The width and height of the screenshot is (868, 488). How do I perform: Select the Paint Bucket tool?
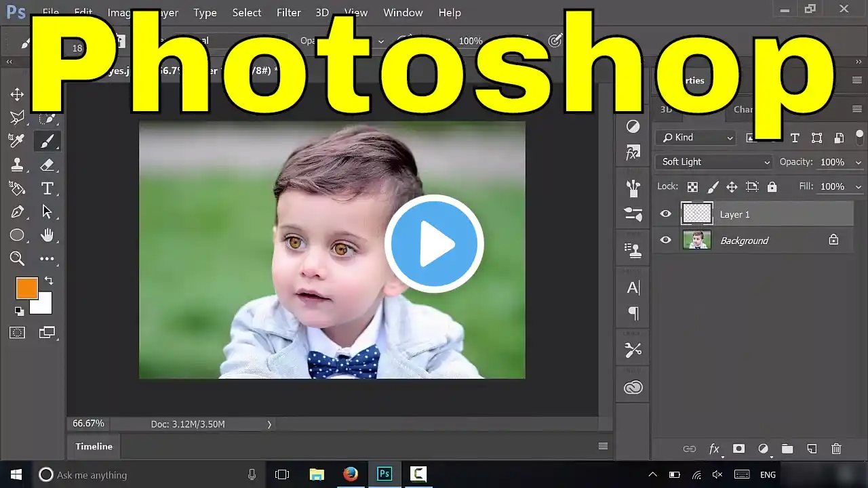point(17,188)
